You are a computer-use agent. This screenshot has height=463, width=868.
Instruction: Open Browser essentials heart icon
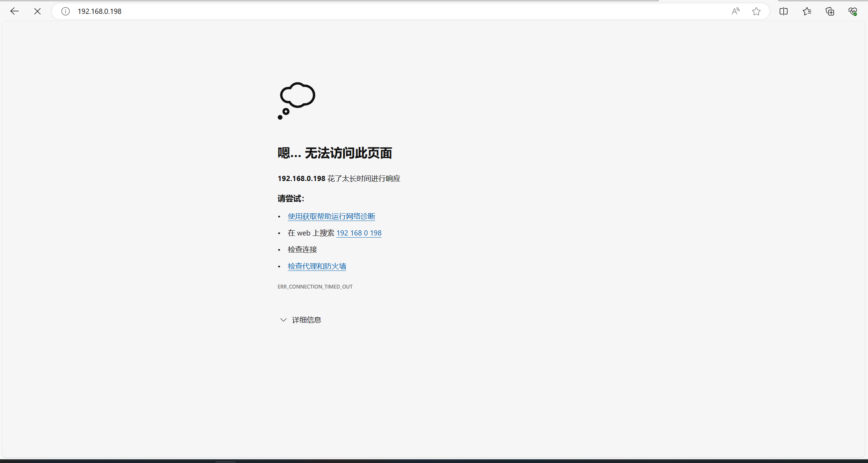(853, 11)
